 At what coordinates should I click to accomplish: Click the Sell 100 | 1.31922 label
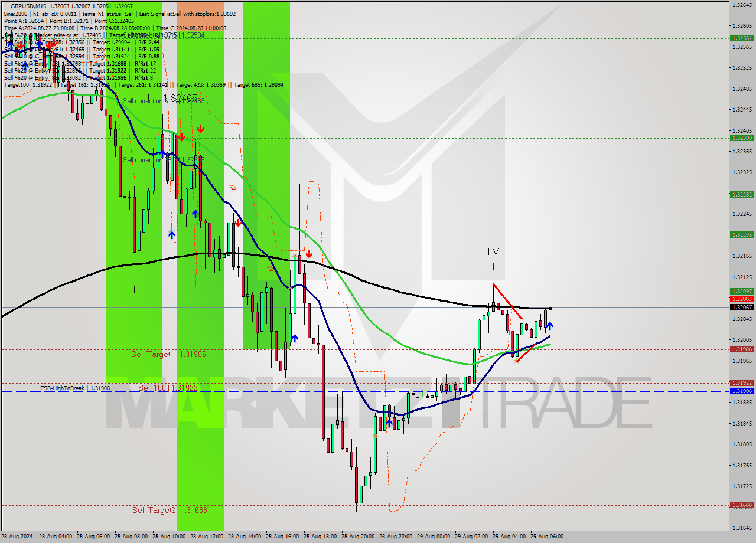167,388
